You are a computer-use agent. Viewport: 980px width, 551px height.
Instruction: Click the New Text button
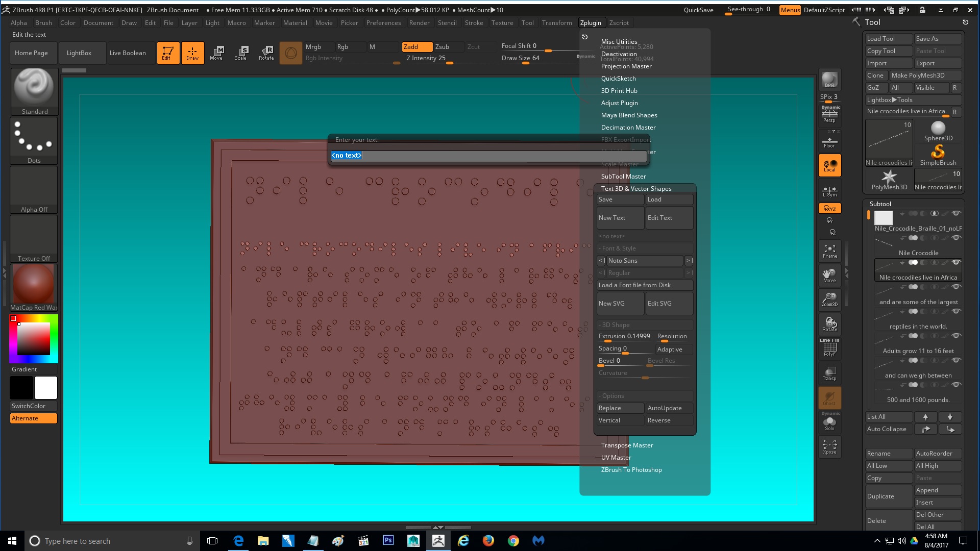620,218
